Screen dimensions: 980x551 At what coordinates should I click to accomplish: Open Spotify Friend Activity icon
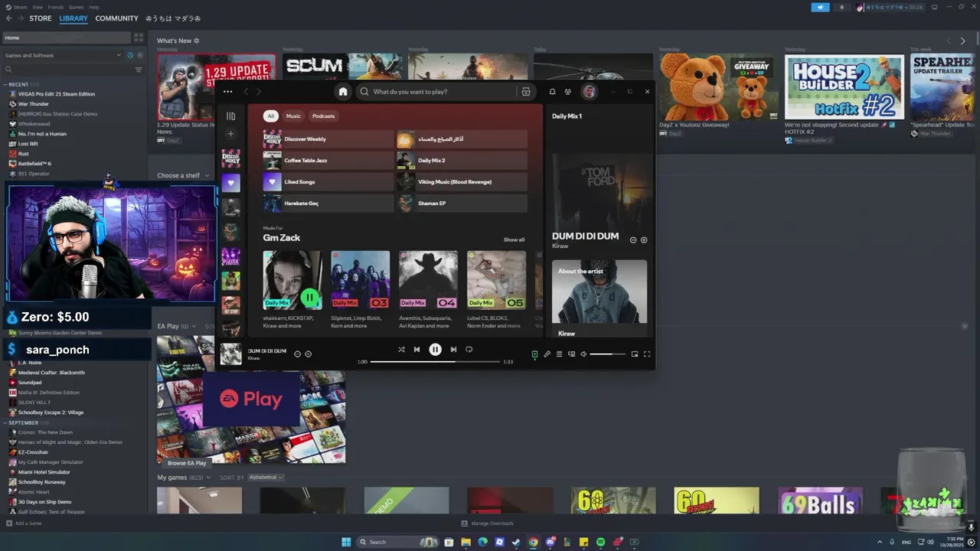pos(567,91)
